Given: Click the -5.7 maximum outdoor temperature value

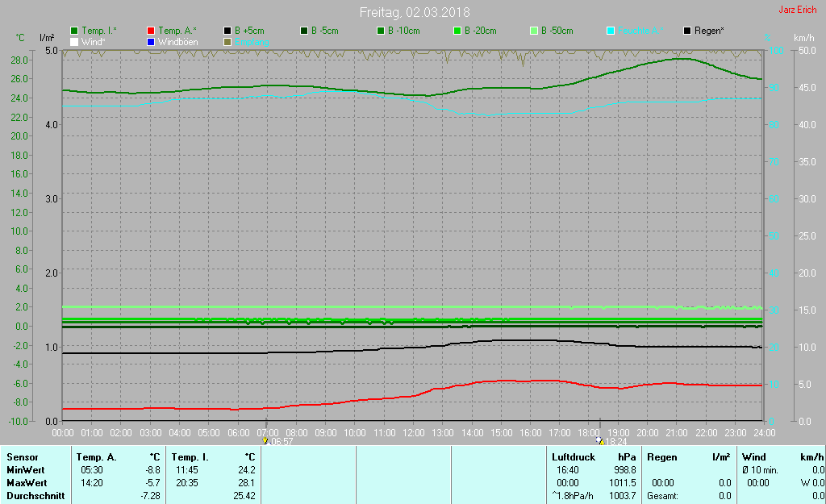Looking at the screenshot, I should [153, 482].
